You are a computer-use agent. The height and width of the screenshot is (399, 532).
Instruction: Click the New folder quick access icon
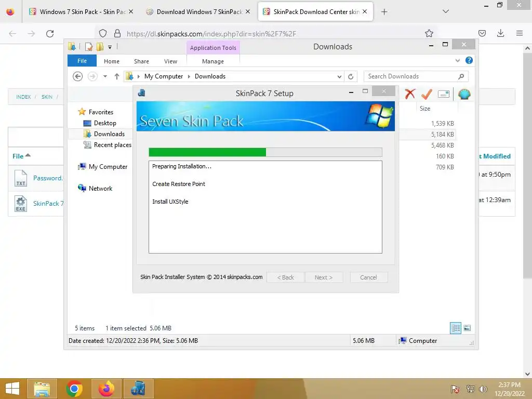click(x=100, y=46)
